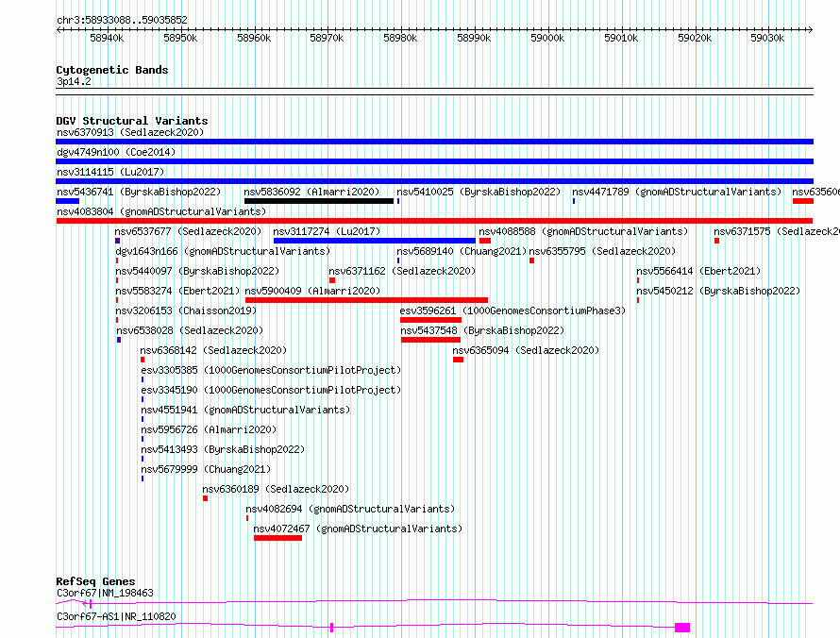Click the chr3:58933088..59035852 coordinates text
Image resolution: width=840 pixels, height=638 pixels.
122,21
